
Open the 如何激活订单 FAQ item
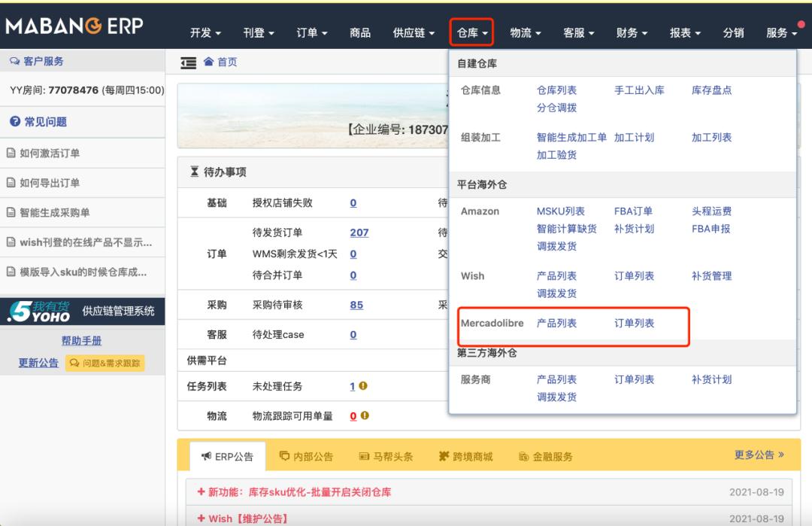(50, 154)
